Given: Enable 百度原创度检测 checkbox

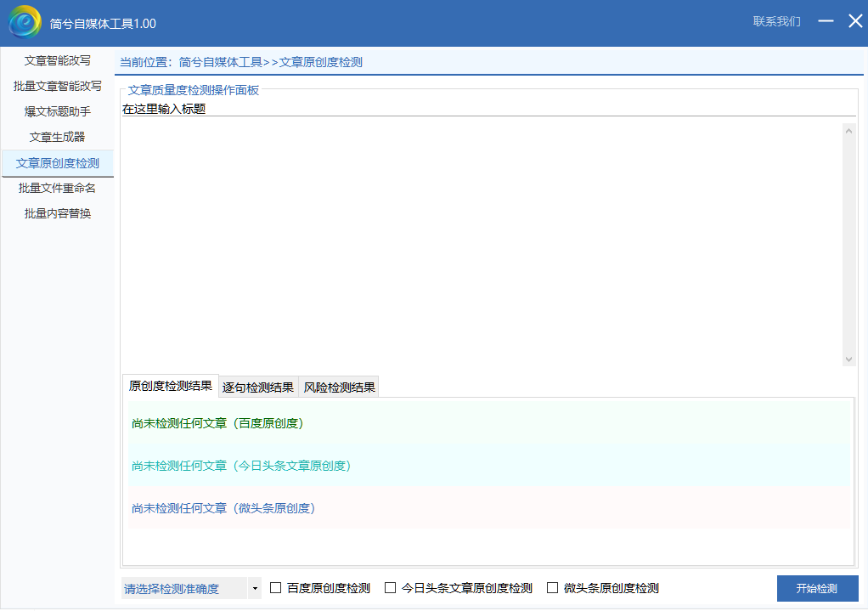Looking at the screenshot, I should 276,588.
